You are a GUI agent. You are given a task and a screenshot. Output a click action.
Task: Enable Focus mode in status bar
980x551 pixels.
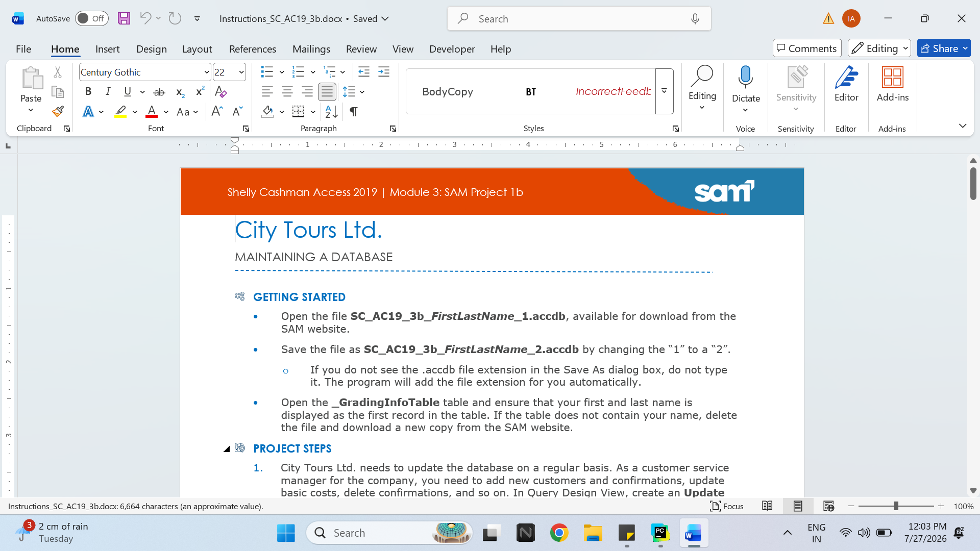[x=727, y=506]
